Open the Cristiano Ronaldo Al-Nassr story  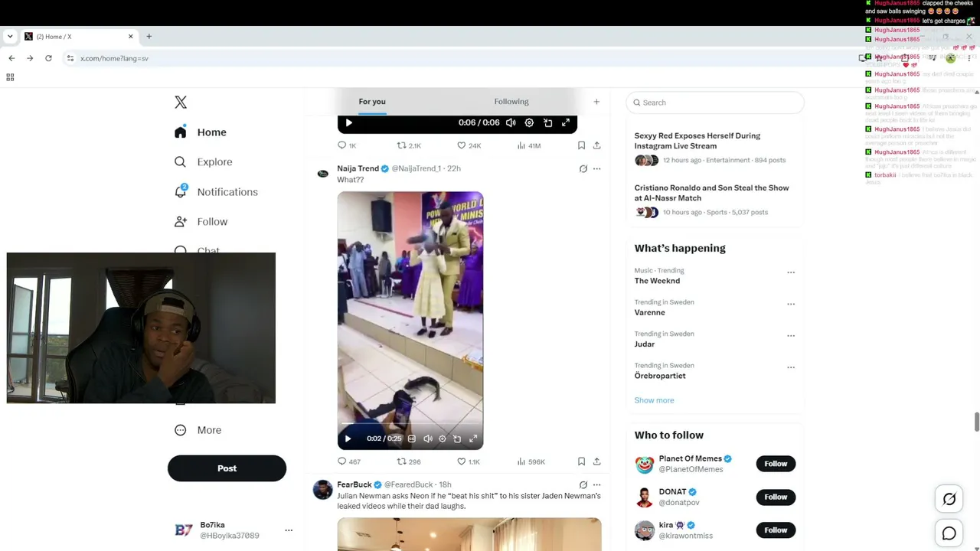click(x=715, y=200)
